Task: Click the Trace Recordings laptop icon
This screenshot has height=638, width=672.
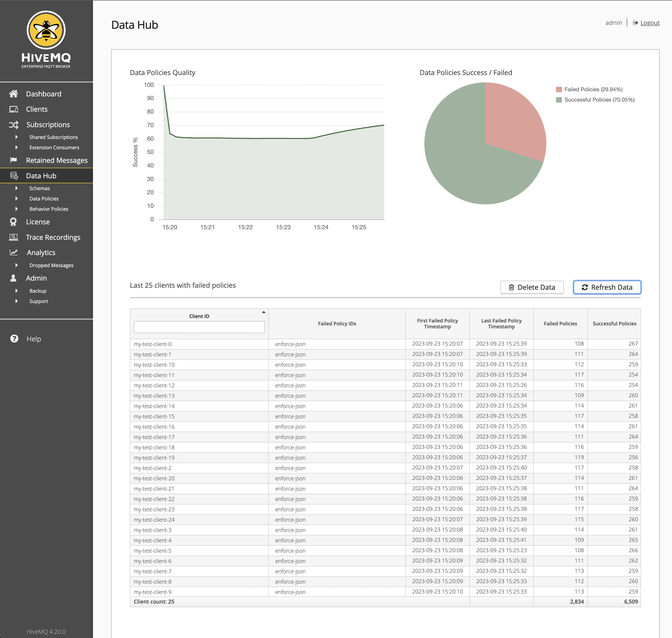Action: pos(14,237)
